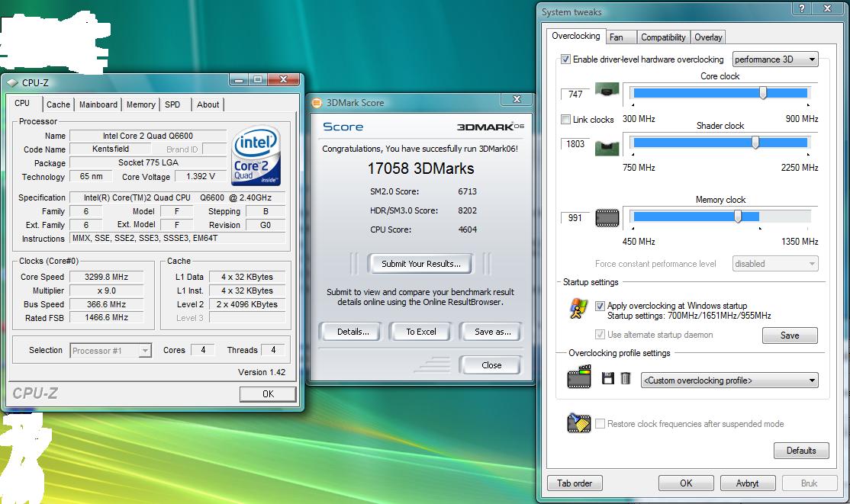Click the shader clock value field 1803
The image size is (850, 504).
pos(575,143)
